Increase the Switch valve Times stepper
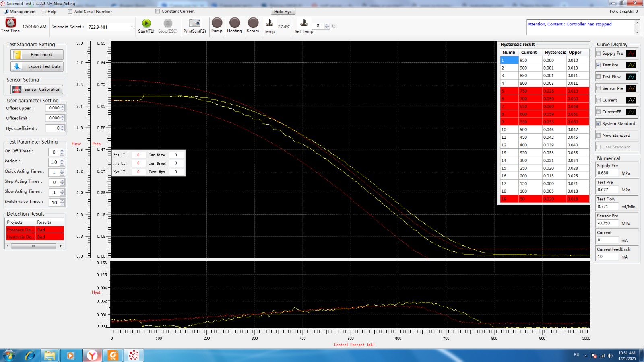 pyautogui.click(x=62, y=201)
